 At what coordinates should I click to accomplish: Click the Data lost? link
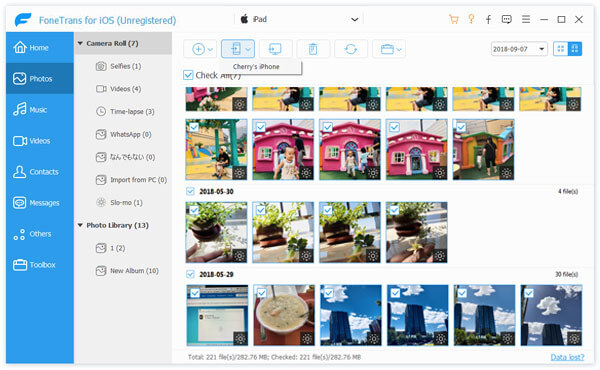[567, 357]
